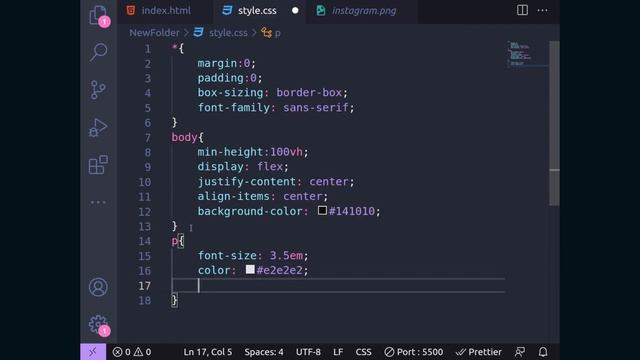Open the Search magnifier in activity bar
Screen dimensions: 640x360
point(98,52)
